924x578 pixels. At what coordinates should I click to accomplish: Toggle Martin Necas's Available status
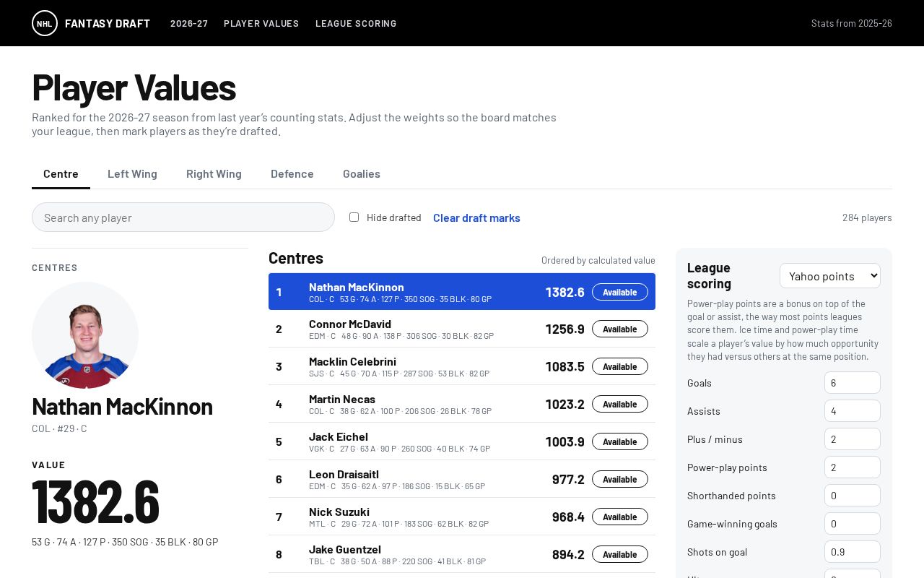[620, 404]
